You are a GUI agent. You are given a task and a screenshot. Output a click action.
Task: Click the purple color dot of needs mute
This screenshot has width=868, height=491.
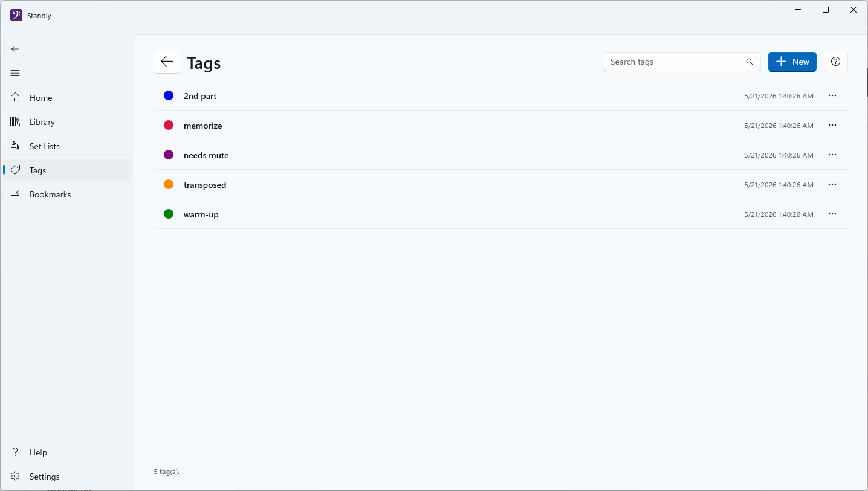point(169,155)
